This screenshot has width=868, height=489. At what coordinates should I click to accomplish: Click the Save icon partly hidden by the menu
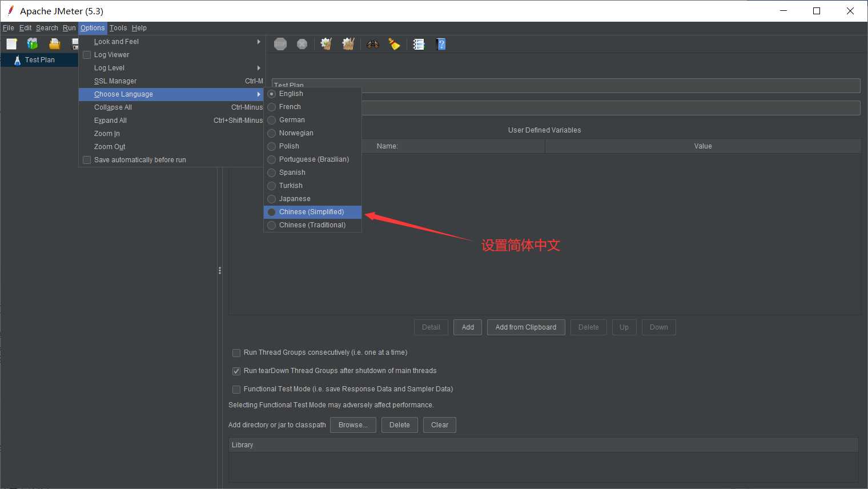tap(75, 44)
